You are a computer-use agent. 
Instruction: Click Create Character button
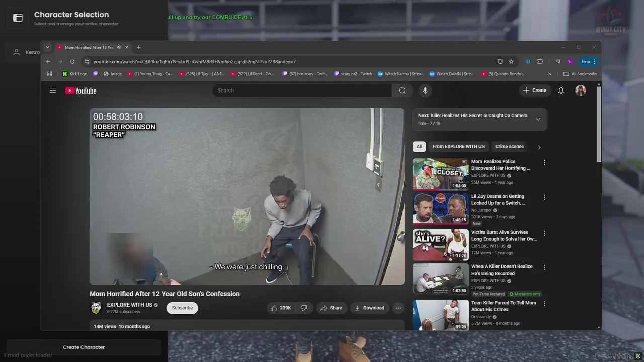(x=84, y=347)
